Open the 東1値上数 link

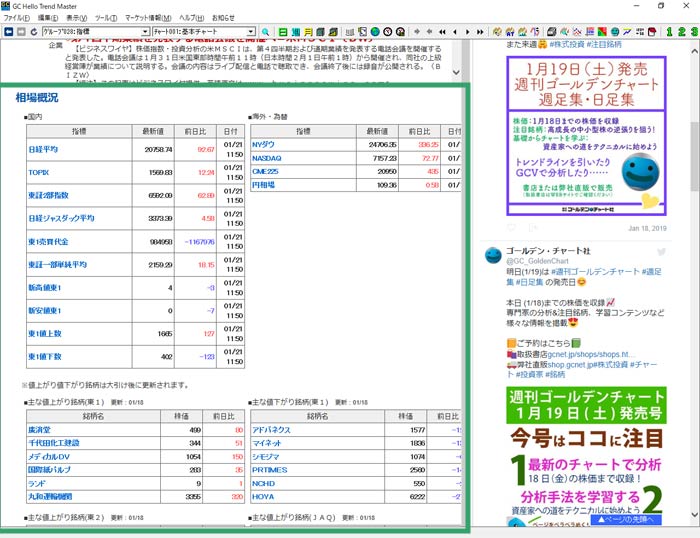45,334
